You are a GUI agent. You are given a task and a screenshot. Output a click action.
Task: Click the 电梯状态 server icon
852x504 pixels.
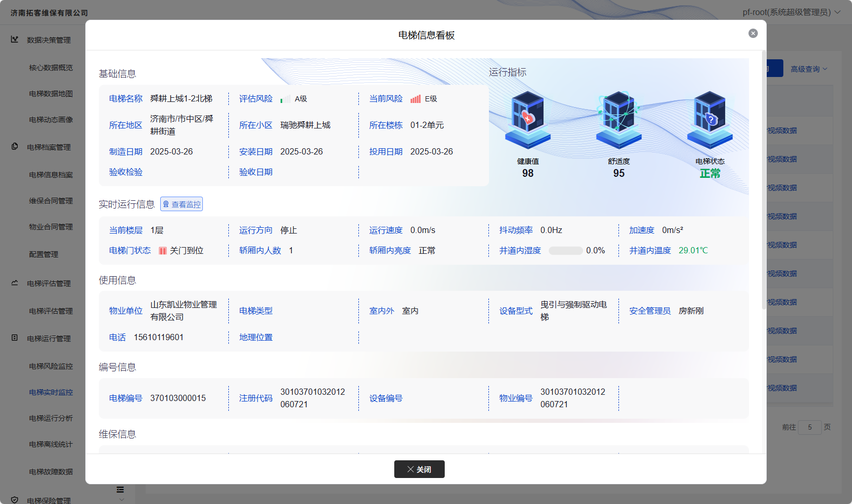click(710, 120)
